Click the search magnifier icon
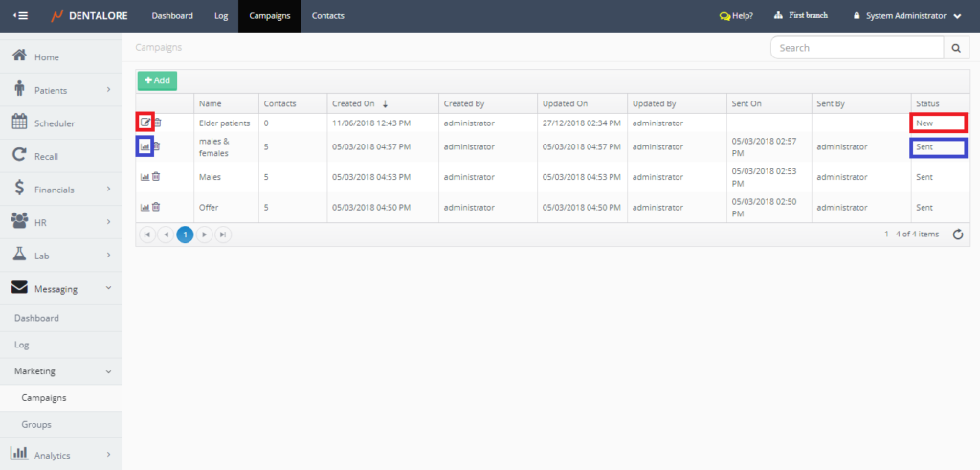The width and height of the screenshot is (980, 470). (x=955, y=48)
